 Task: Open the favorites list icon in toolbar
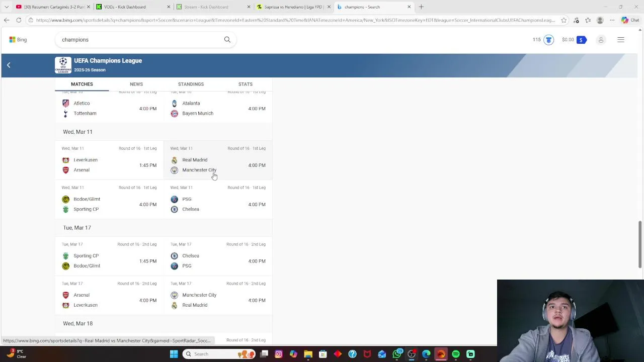[588, 20]
